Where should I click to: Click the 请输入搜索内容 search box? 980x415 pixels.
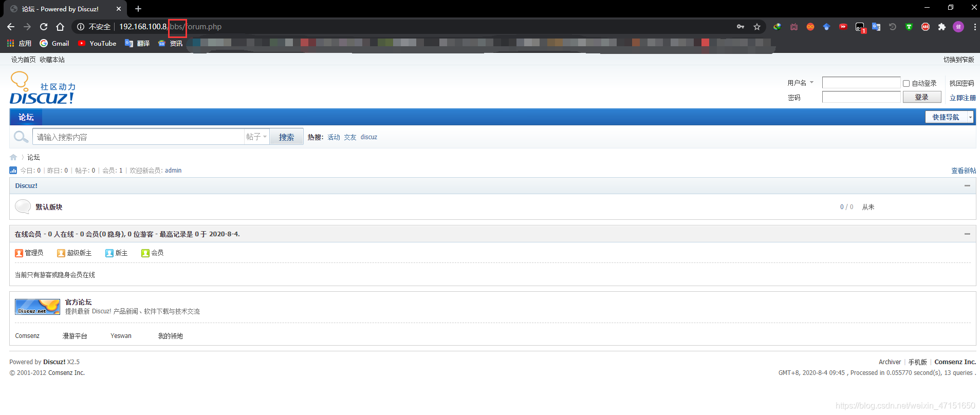[138, 137]
